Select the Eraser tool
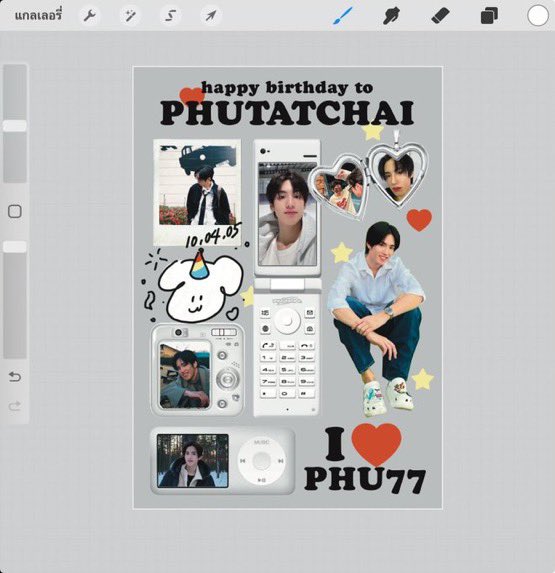555x573 pixels. (x=440, y=16)
